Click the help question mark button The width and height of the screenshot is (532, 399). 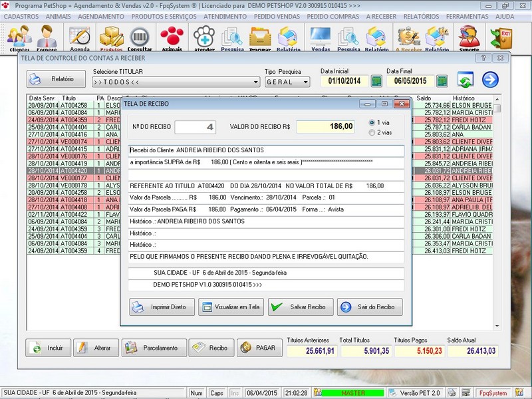tap(483, 58)
